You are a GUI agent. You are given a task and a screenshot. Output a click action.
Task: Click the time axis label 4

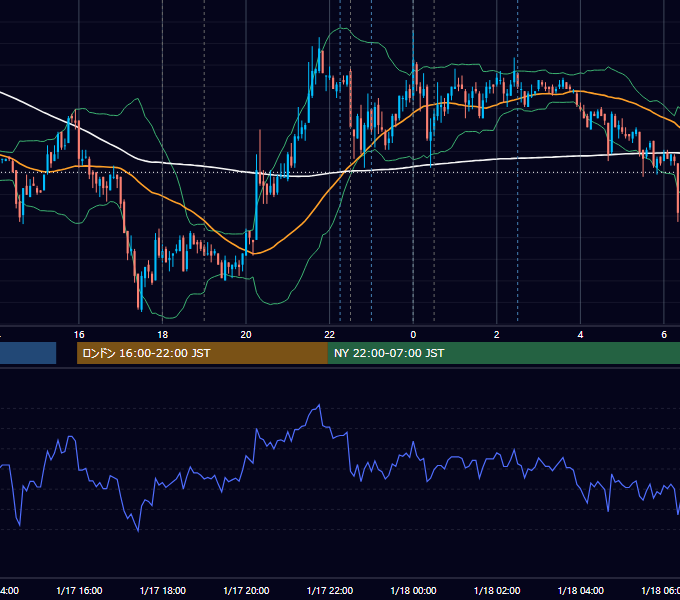point(580,335)
